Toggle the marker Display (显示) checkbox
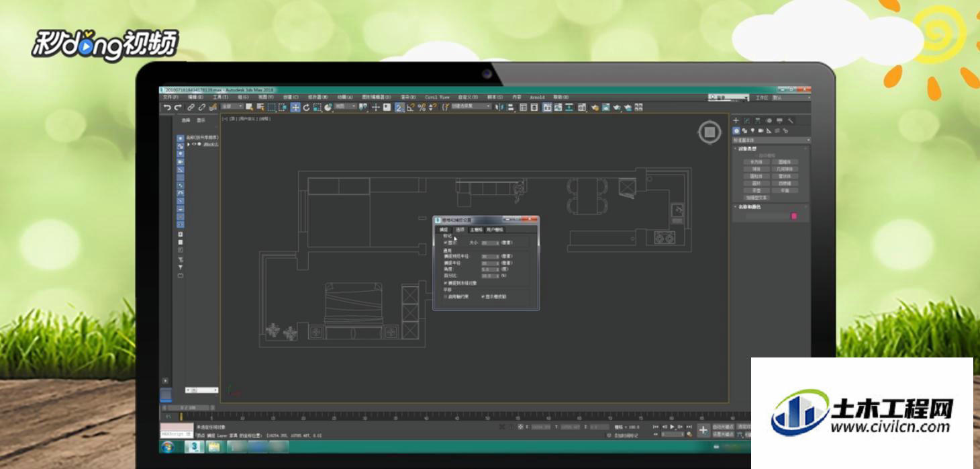Screen dimensions: 980x469 click(x=446, y=243)
